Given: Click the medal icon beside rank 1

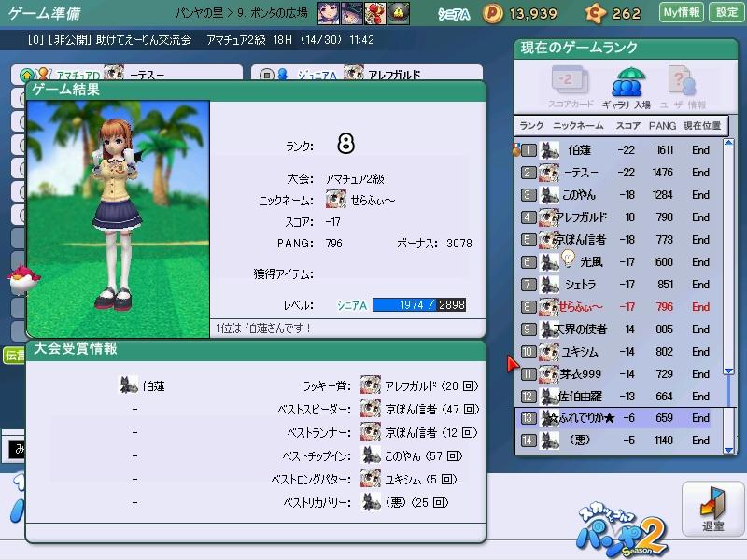Looking at the screenshot, I should click(516, 150).
